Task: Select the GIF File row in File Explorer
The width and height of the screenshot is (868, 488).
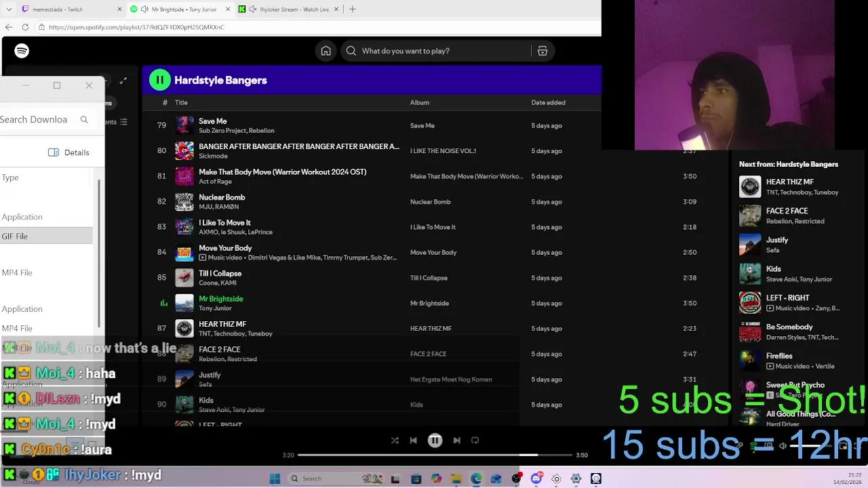Action: click(x=46, y=236)
